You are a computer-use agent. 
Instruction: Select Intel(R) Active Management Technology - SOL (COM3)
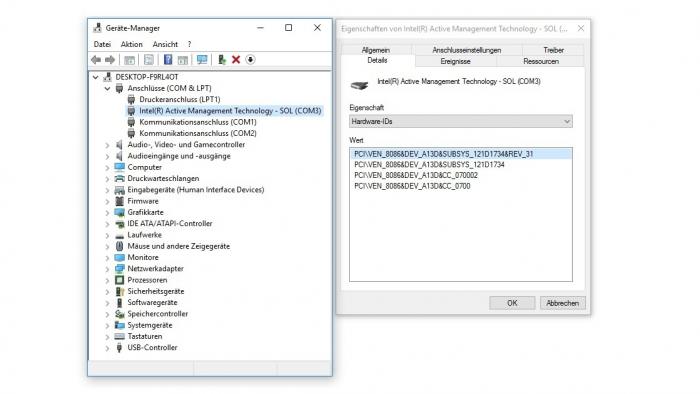point(230,111)
